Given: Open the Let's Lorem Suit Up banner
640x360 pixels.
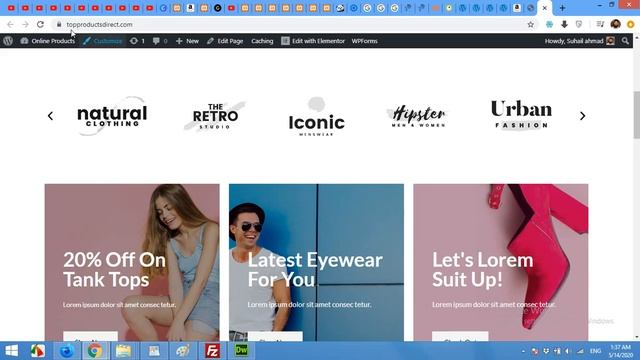Looking at the screenshot, I should point(501,262).
